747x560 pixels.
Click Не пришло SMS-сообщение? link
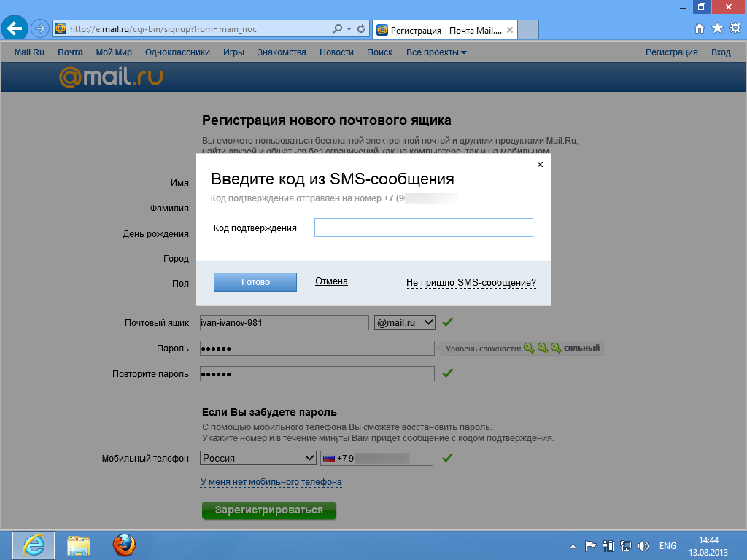pyautogui.click(x=471, y=282)
